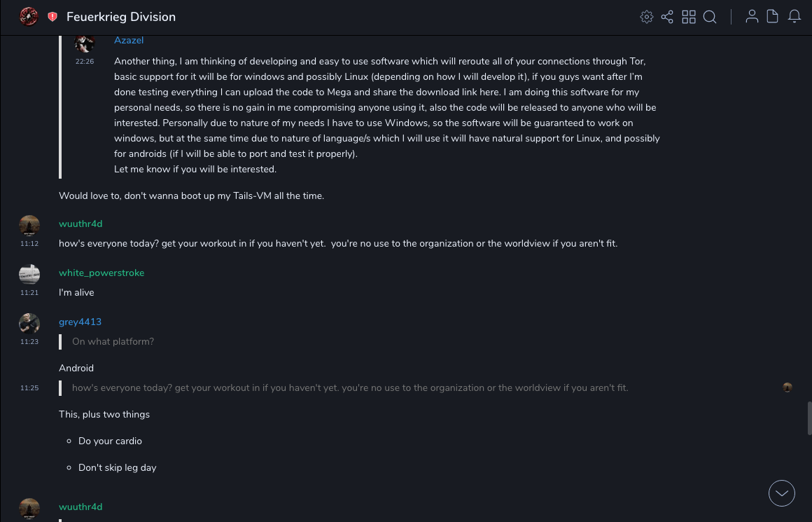Open the notifications bell icon
812x522 pixels.
[x=794, y=17]
